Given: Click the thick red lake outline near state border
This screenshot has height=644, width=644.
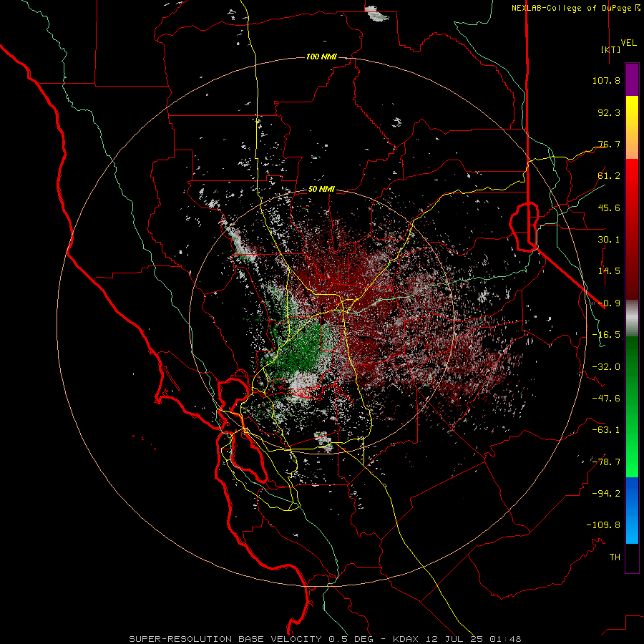Looking at the screenshot, I should click(x=524, y=226).
